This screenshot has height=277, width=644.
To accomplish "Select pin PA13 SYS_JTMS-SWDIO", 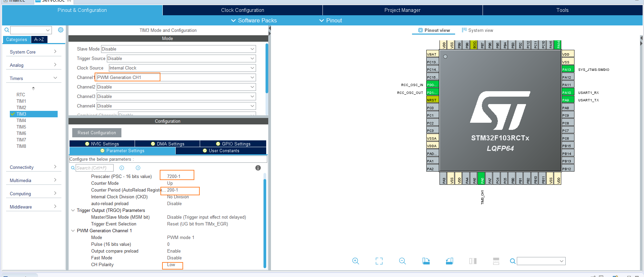I will [x=568, y=70].
